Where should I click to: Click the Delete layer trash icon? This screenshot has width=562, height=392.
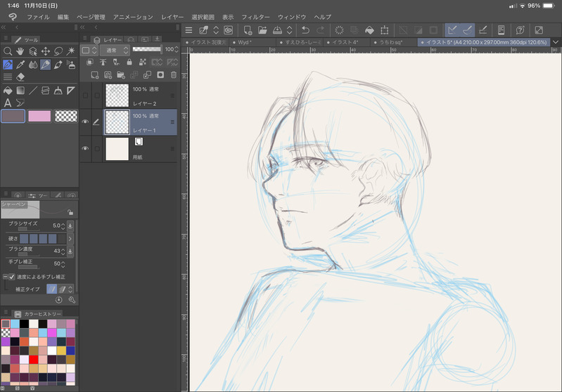point(174,75)
